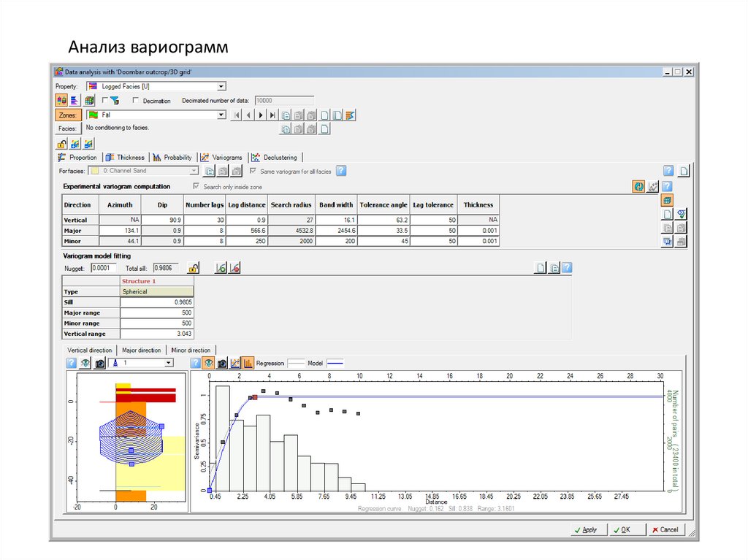Switch to the Variograms tab

[x=222, y=158]
